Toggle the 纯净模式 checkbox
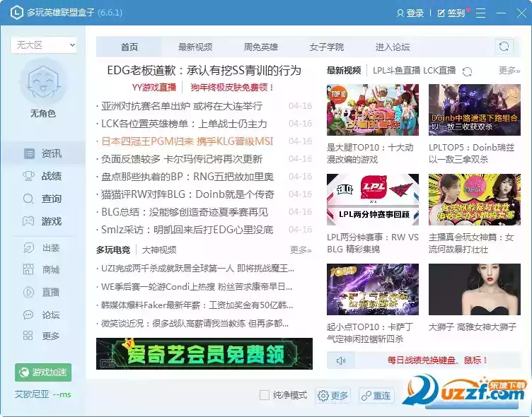This screenshot has height=417, width=532. point(265,395)
